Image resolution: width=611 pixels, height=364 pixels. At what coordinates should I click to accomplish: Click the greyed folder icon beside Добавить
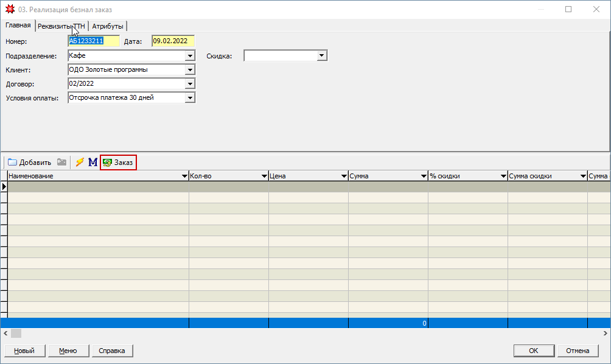coord(61,163)
